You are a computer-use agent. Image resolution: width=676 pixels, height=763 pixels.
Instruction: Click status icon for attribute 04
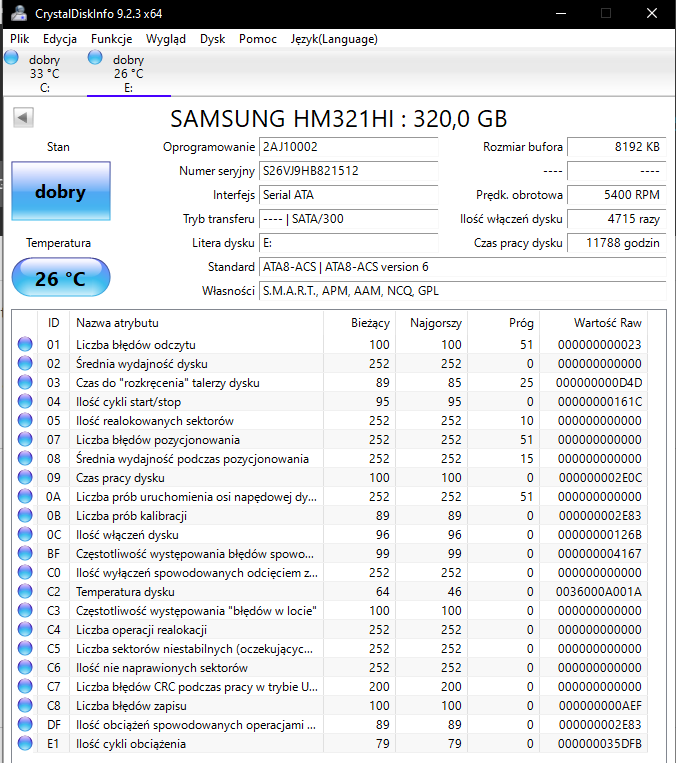[x=25, y=401]
